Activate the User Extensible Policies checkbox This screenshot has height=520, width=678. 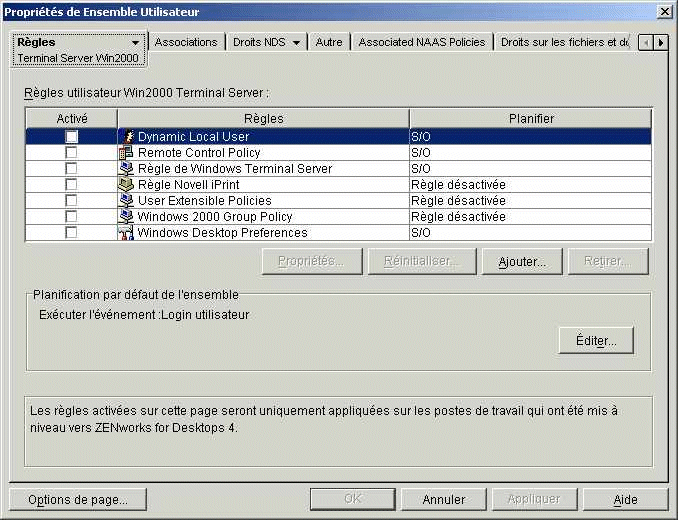(x=71, y=201)
